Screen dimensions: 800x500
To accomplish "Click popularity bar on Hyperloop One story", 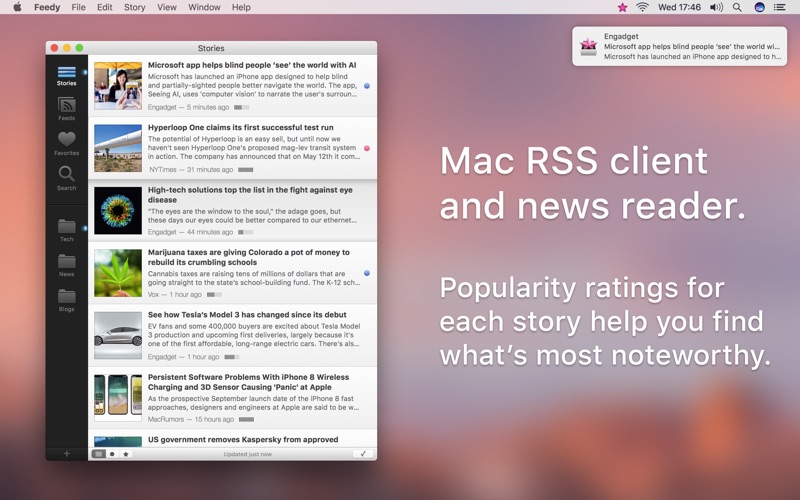I will coord(245,169).
